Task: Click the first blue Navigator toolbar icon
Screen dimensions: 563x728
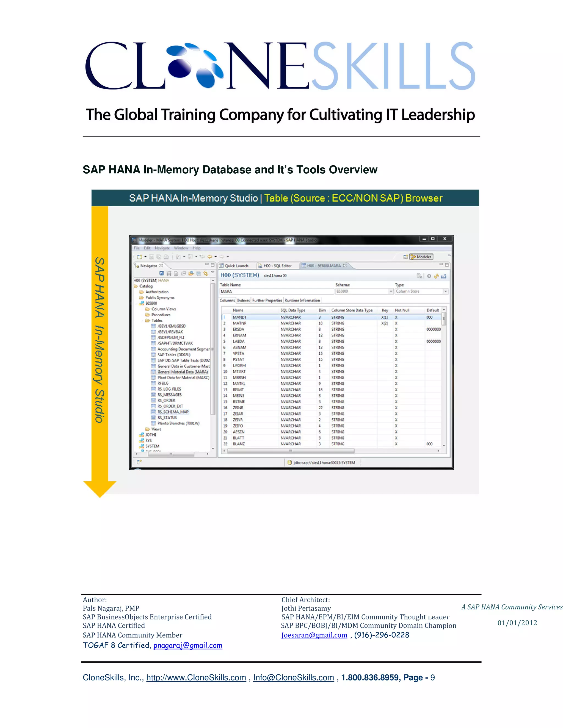Action: click(x=162, y=273)
